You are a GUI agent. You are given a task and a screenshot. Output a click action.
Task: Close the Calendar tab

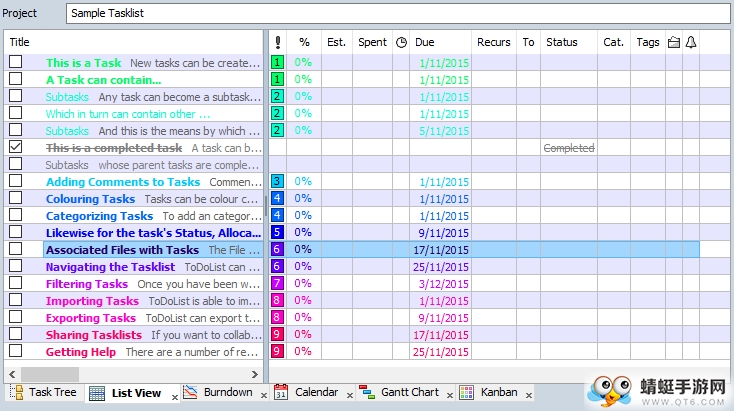(x=350, y=396)
